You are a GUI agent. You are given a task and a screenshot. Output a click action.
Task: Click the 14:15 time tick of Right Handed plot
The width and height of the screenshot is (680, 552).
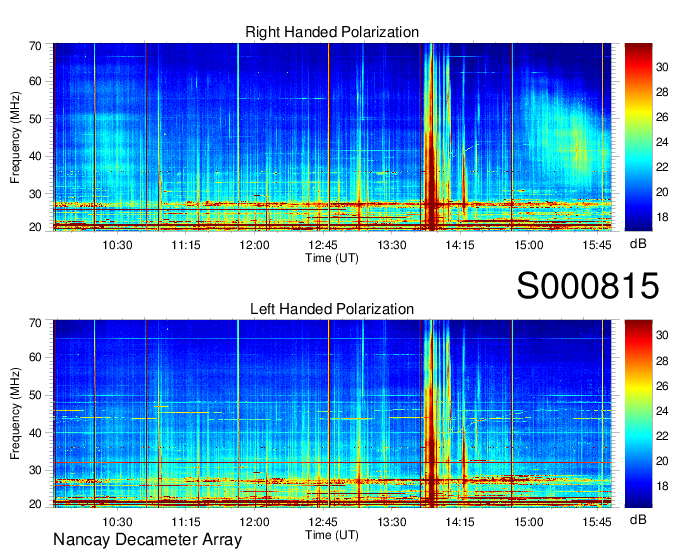click(460, 245)
